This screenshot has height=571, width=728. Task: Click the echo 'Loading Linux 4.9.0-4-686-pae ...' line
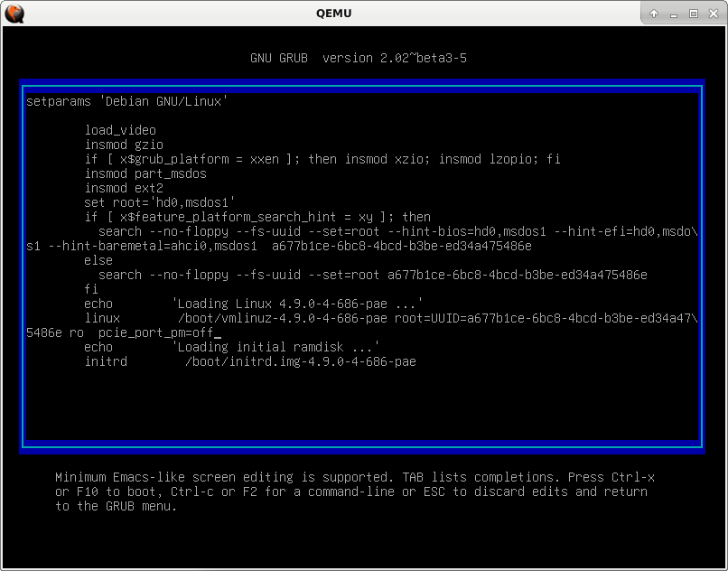254,304
